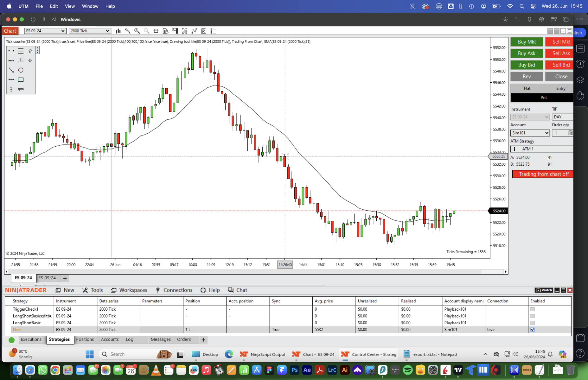Enable the TriggerCheck1 strategy checkbox
This screenshot has height=380, width=588.
(533, 309)
